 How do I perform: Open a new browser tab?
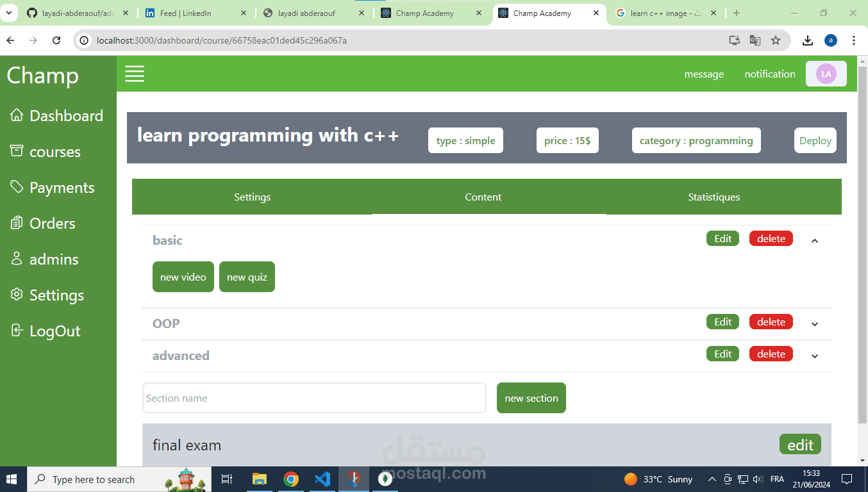737,13
